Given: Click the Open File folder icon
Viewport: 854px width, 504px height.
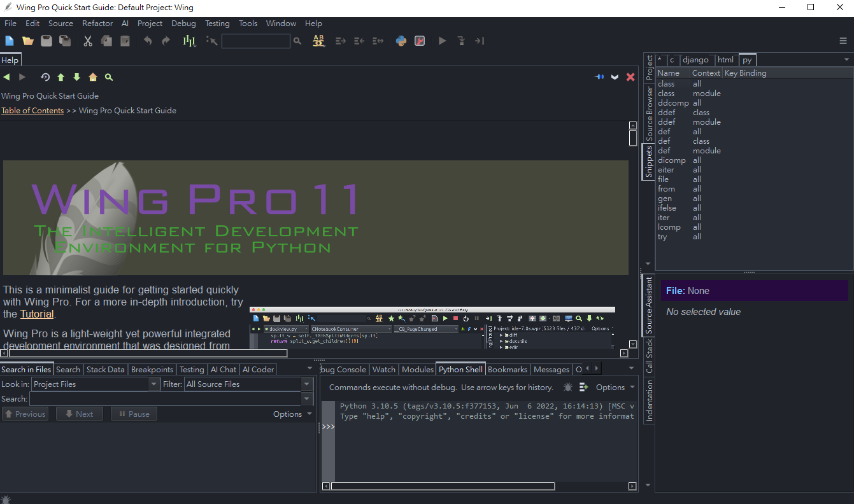Looking at the screenshot, I should [x=28, y=41].
